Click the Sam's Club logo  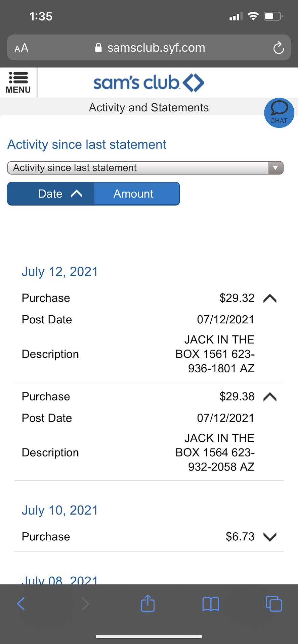tap(149, 83)
